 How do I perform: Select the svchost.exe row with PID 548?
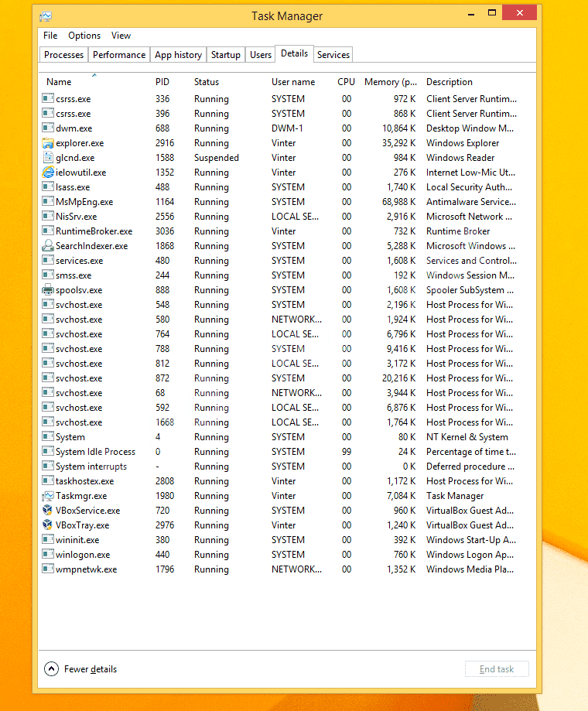coord(288,305)
